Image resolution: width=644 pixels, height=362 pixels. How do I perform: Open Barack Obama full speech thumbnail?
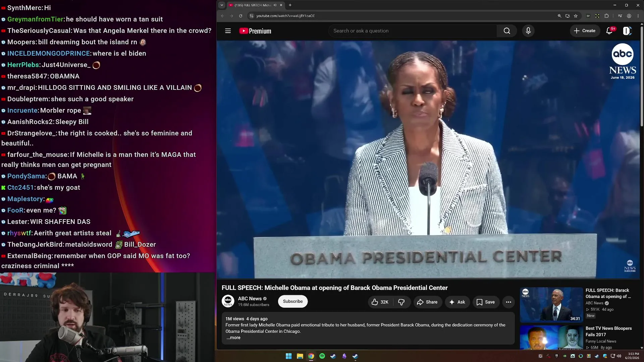[551, 304]
